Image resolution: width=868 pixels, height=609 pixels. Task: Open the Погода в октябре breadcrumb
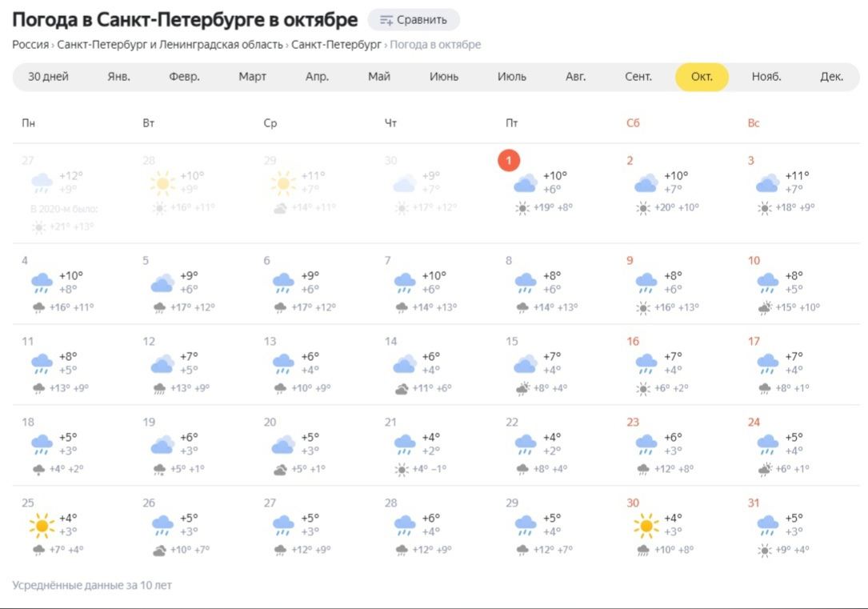coord(436,45)
